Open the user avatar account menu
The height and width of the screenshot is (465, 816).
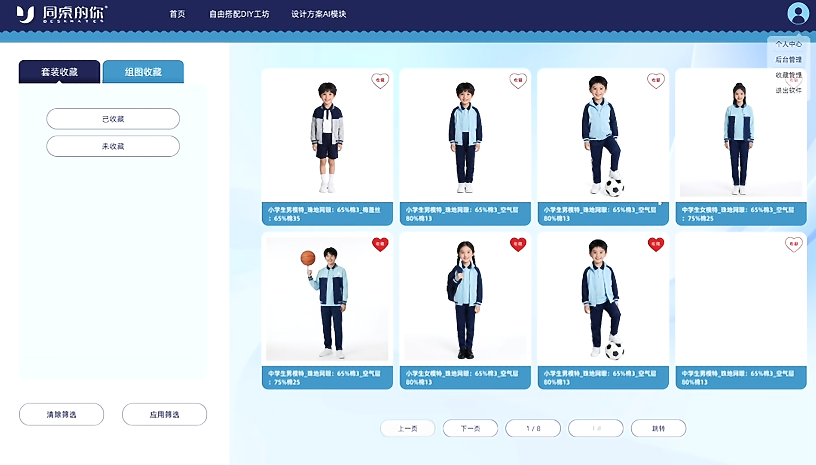pyautogui.click(x=797, y=14)
